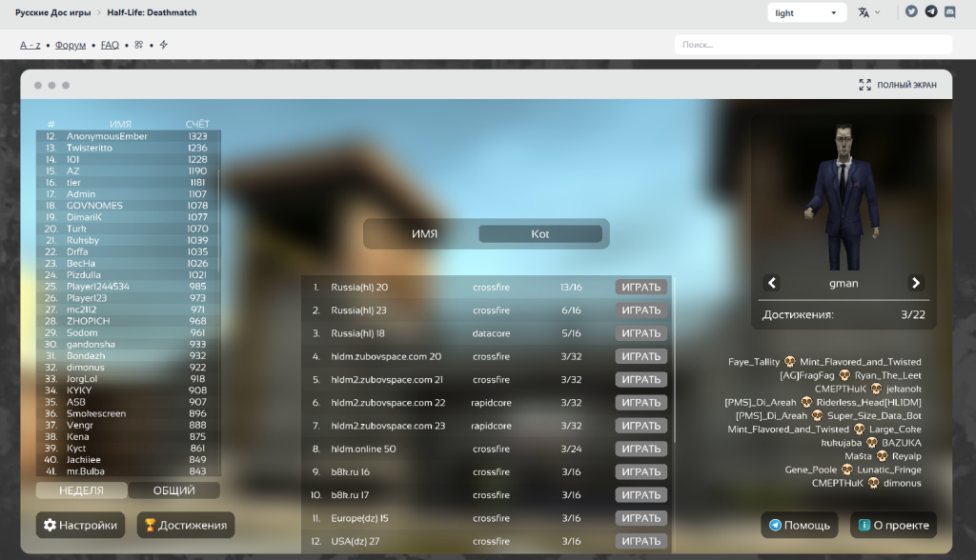This screenshot has height=560, width=976.
Task: Play on hldm2.zubovspace.com 22 server
Action: [641, 403]
